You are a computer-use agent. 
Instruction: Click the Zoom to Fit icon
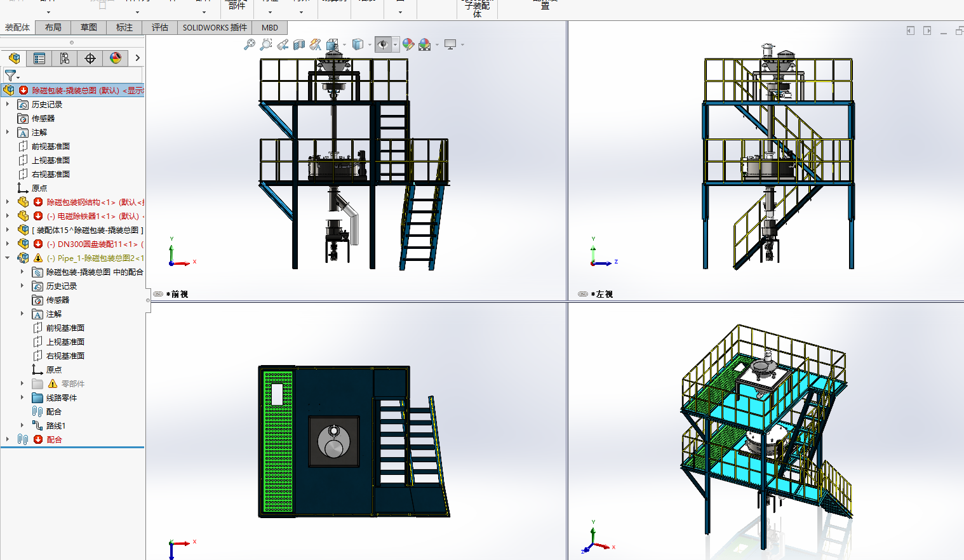point(250,44)
